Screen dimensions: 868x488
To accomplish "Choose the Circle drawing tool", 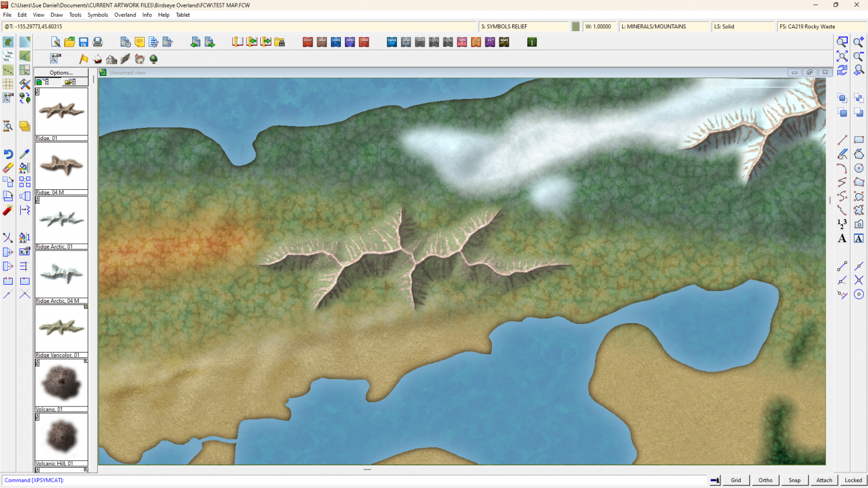I will (859, 168).
